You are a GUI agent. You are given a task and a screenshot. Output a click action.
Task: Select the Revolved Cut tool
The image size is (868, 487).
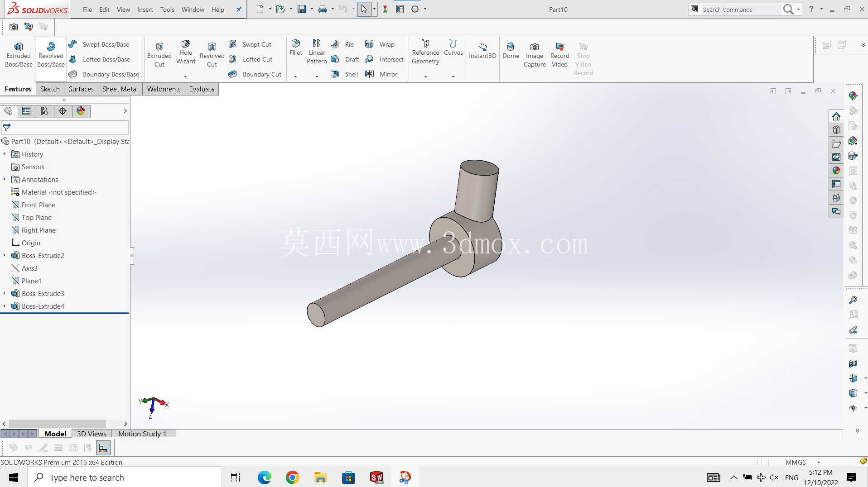[x=212, y=55]
